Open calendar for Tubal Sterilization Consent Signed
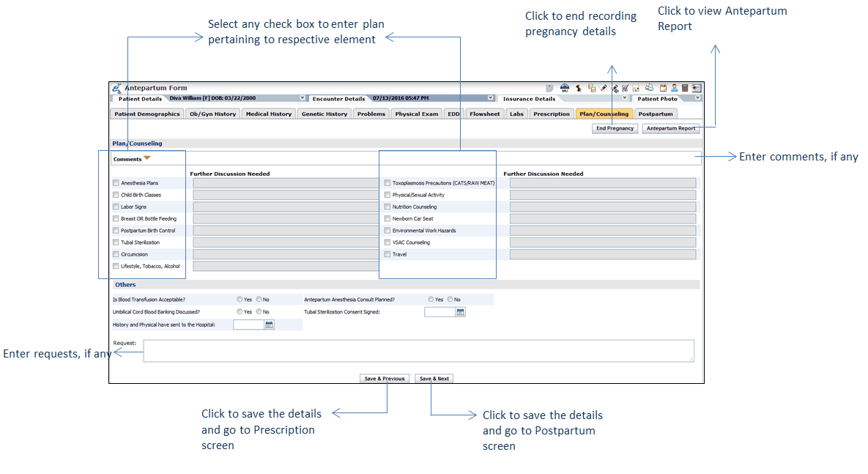Image resolution: width=868 pixels, height=474 pixels. coord(460,312)
